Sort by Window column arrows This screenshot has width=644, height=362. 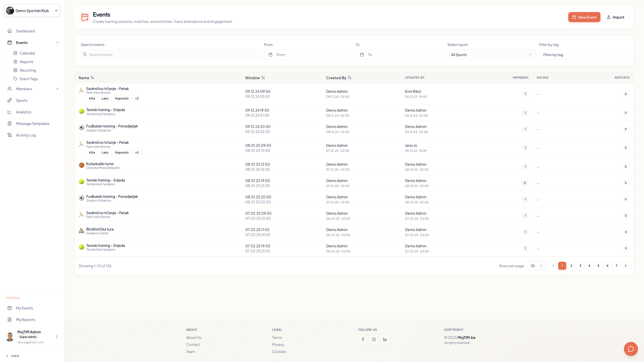point(263,78)
